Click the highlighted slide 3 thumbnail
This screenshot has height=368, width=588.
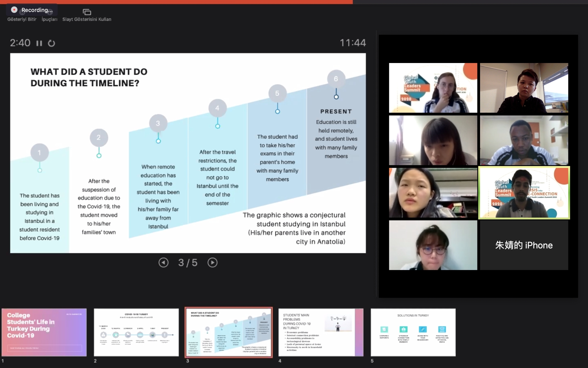228,332
